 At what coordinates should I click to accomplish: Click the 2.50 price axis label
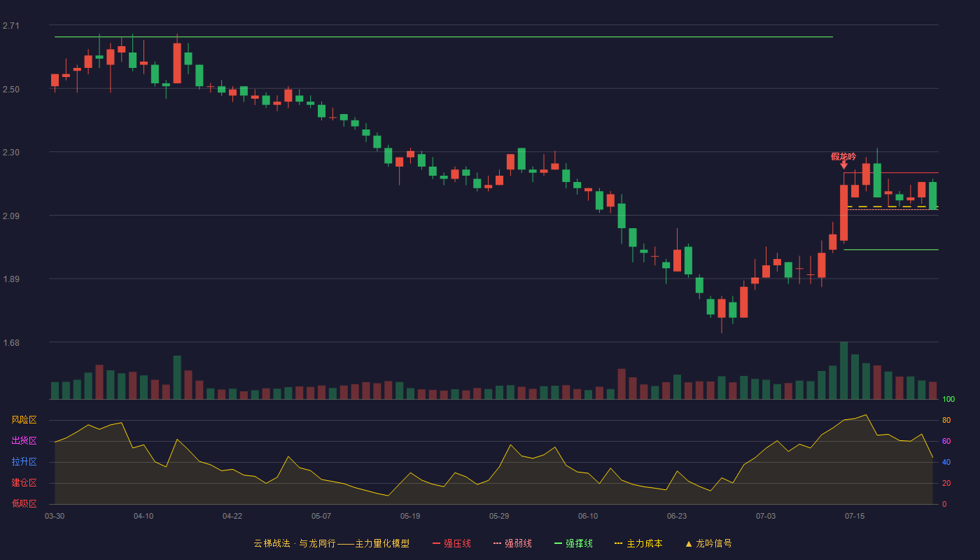pos(11,90)
